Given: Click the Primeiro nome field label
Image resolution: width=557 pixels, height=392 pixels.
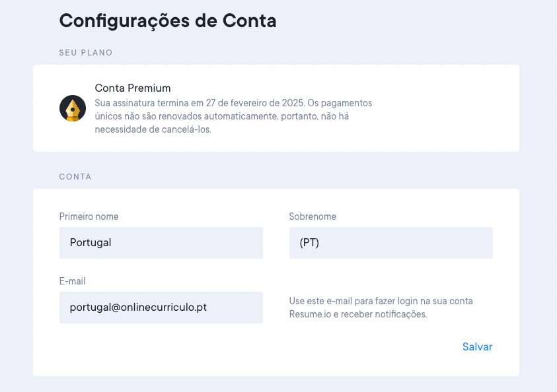Looking at the screenshot, I should click(x=89, y=216).
